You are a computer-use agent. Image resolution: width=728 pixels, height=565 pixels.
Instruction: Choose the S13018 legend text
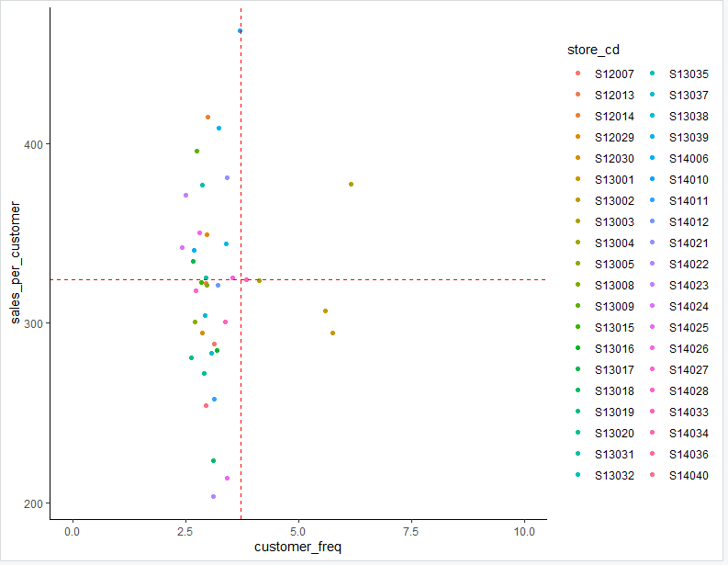coord(614,391)
